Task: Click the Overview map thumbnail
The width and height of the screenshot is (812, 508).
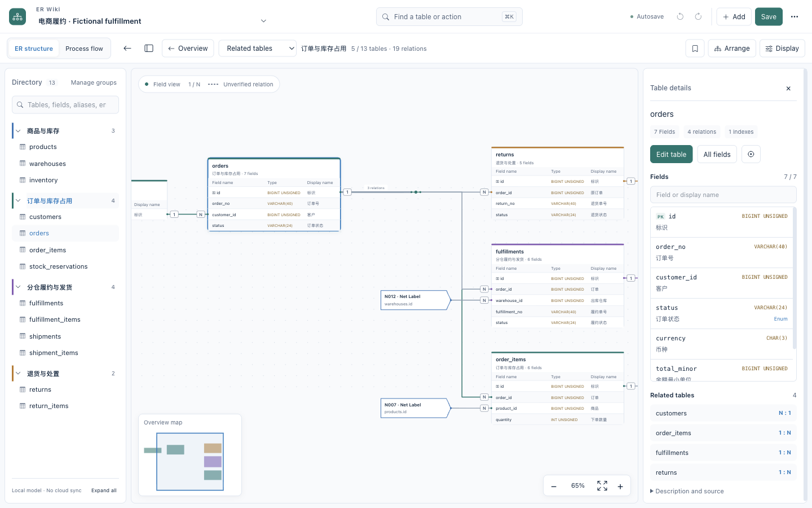Action: tap(190, 461)
